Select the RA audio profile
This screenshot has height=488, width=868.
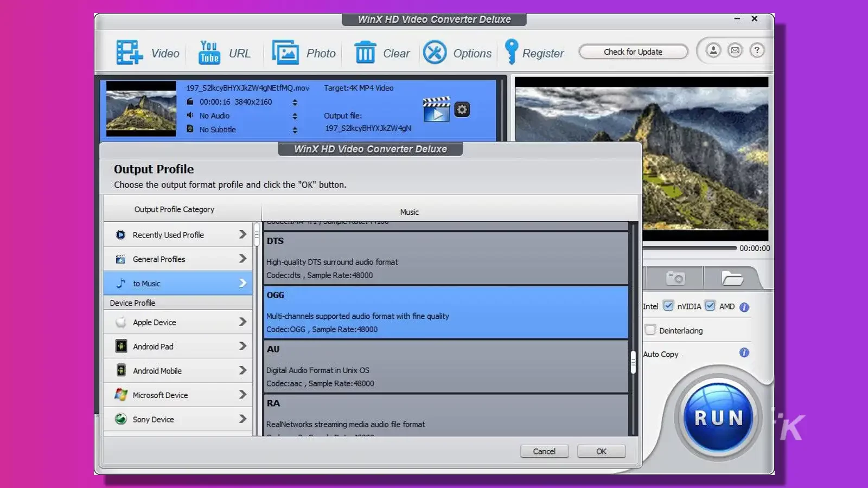[446, 415]
